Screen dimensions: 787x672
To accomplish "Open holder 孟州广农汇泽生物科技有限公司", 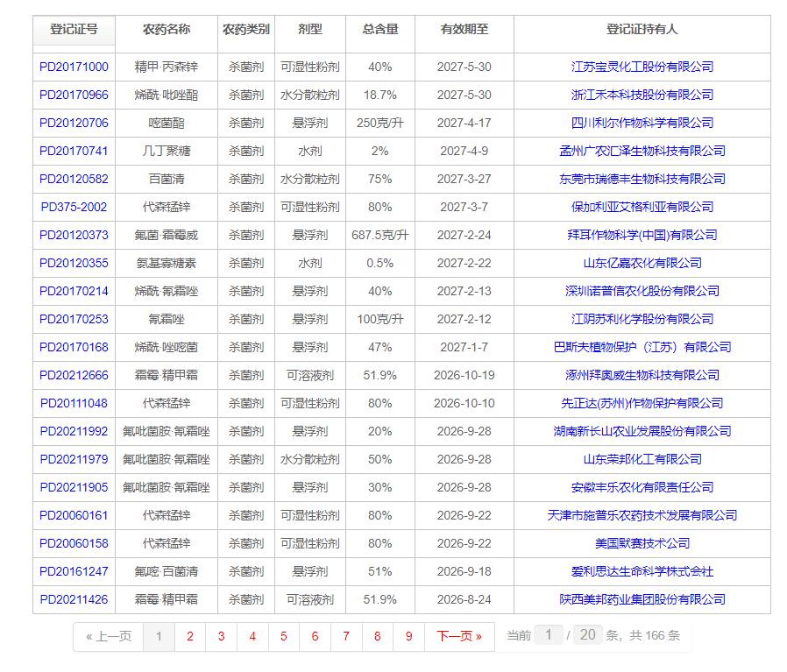I will [642, 151].
